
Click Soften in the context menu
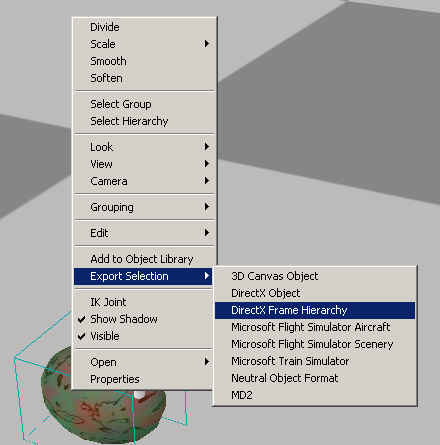[144, 78]
